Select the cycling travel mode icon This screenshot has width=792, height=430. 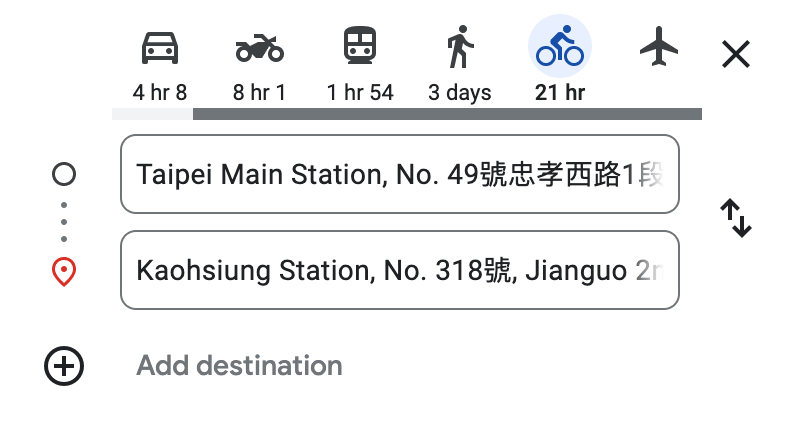pyautogui.click(x=560, y=46)
